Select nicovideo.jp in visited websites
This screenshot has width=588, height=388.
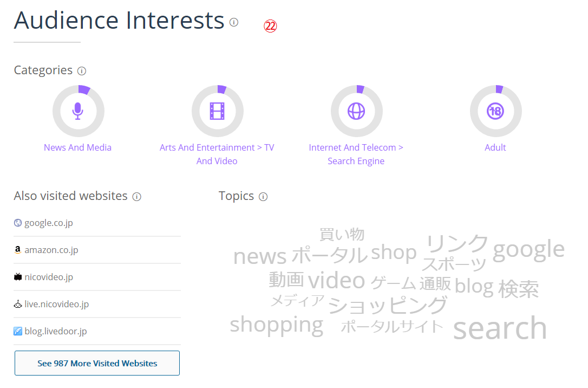[49, 277]
